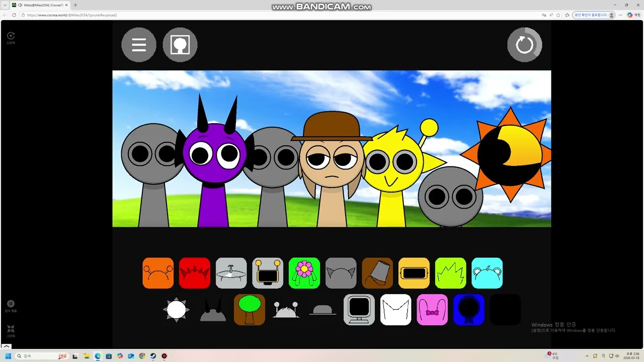Select the red spiky character icon

click(x=195, y=273)
